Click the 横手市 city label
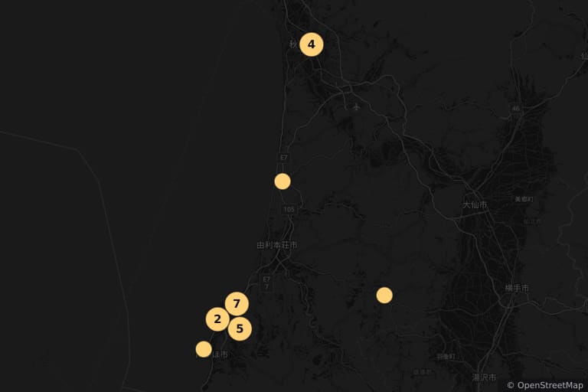Image resolution: width=588 pixels, height=392 pixels. point(517,288)
